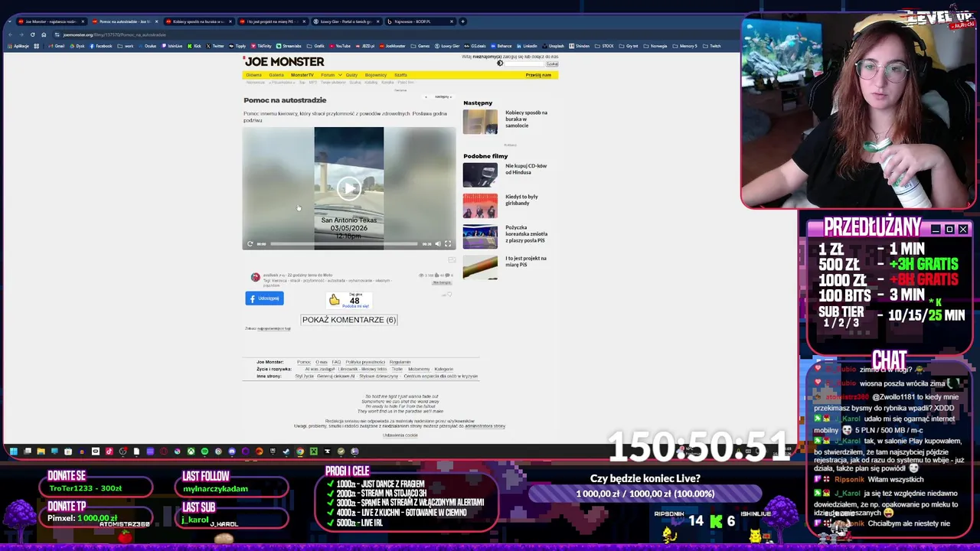
Task: Open thumbnail for Kobiecy sposób na buraka
Action: click(x=480, y=122)
